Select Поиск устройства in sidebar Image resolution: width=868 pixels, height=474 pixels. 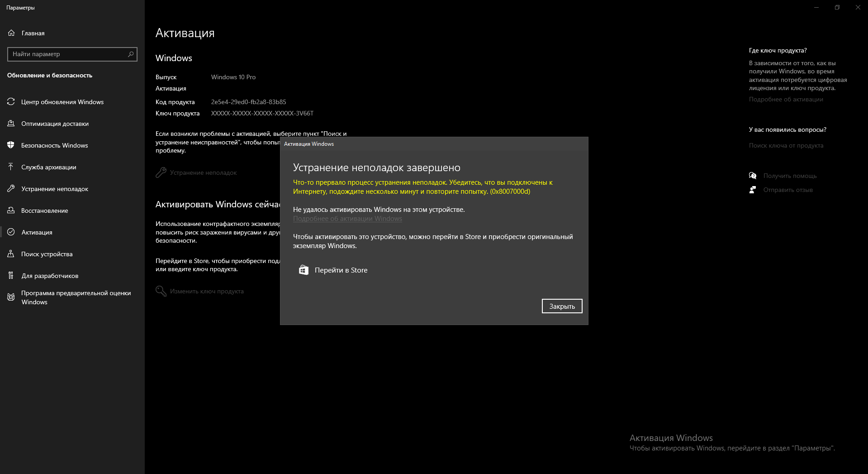pyautogui.click(x=72, y=254)
